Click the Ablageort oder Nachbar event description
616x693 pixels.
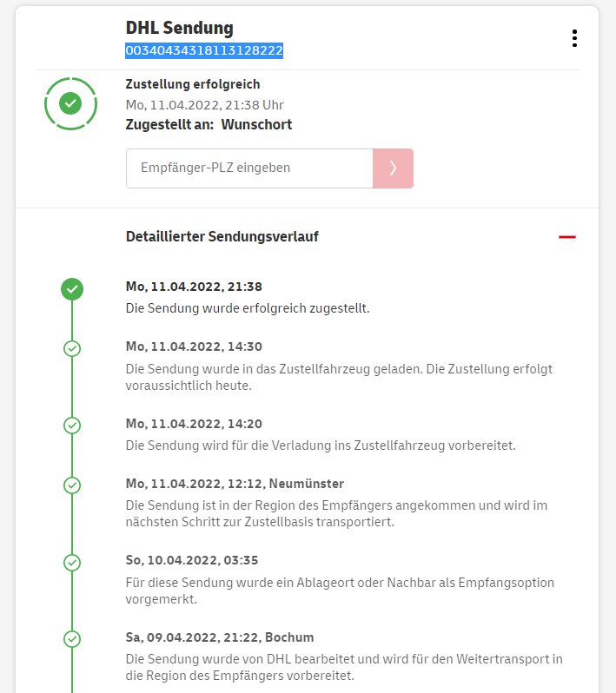coord(340,591)
